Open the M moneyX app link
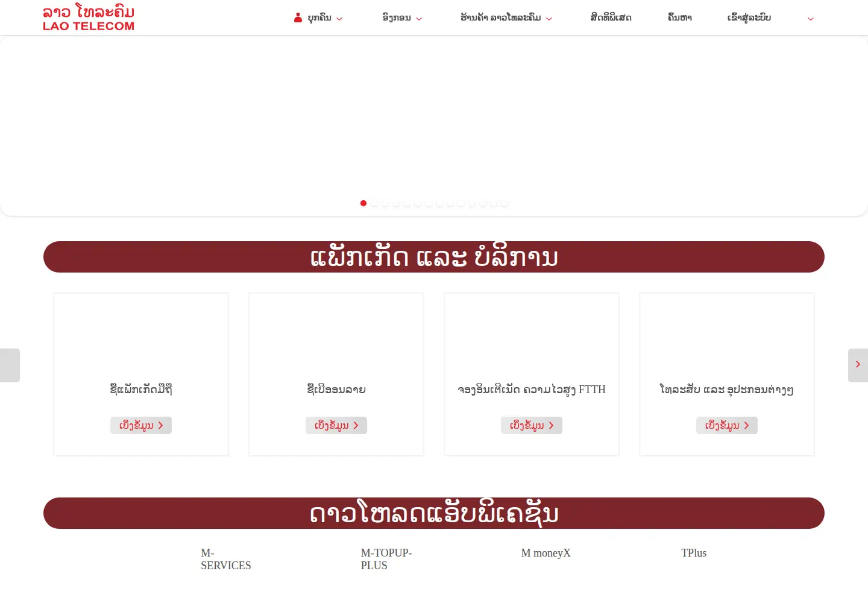The height and width of the screenshot is (603, 868). tap(546, 553)
